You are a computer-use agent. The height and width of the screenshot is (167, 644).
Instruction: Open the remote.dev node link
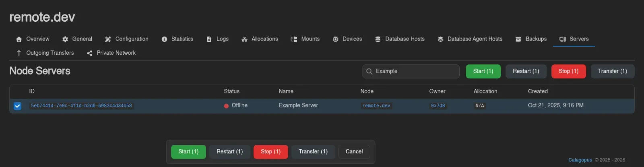coord(376,106)
